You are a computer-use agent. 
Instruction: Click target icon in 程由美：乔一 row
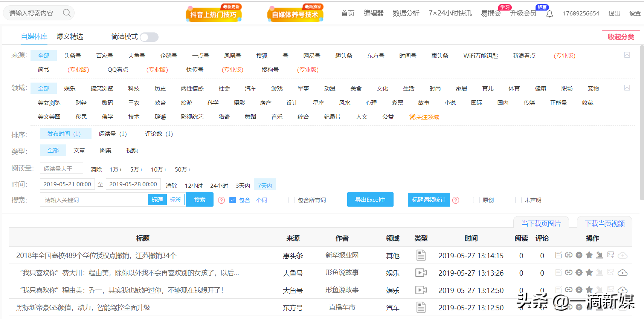point(579,290)
